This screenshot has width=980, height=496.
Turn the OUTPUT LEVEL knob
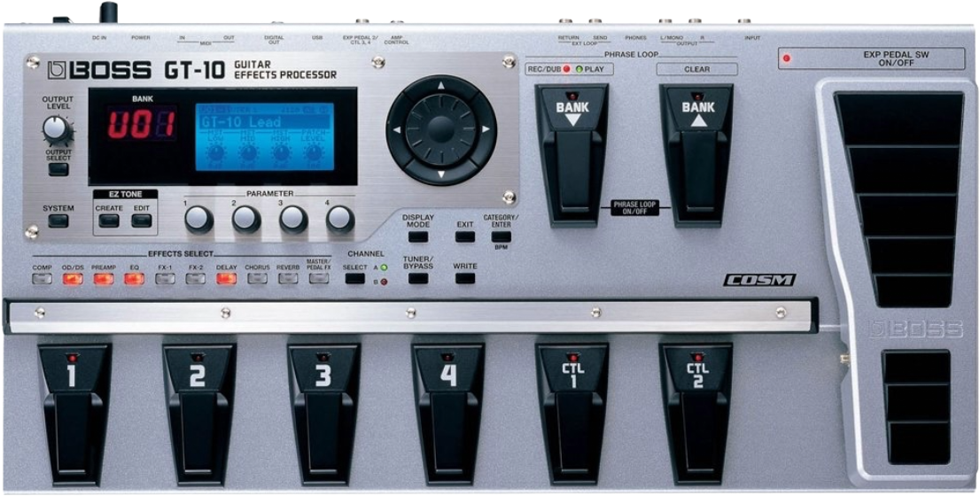(x=56, y=129)
